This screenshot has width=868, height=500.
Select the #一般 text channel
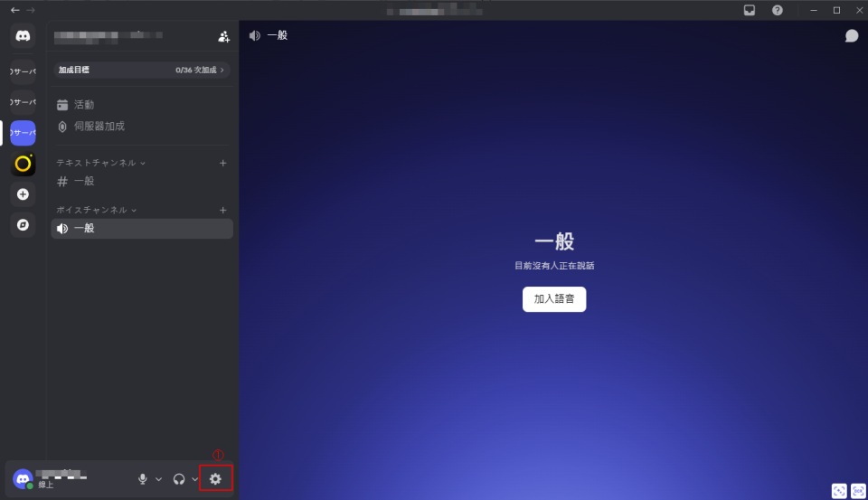(x=84, y=181)
